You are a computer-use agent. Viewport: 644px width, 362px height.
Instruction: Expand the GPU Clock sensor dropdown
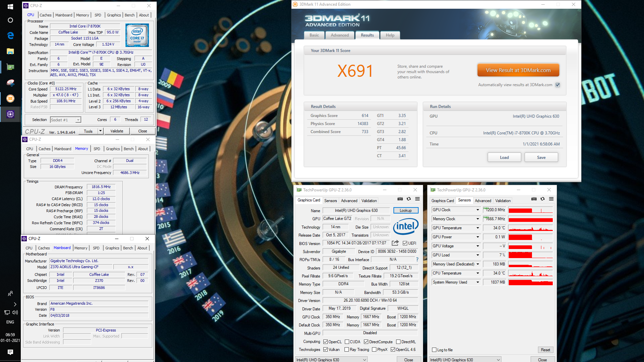point(478,210)
